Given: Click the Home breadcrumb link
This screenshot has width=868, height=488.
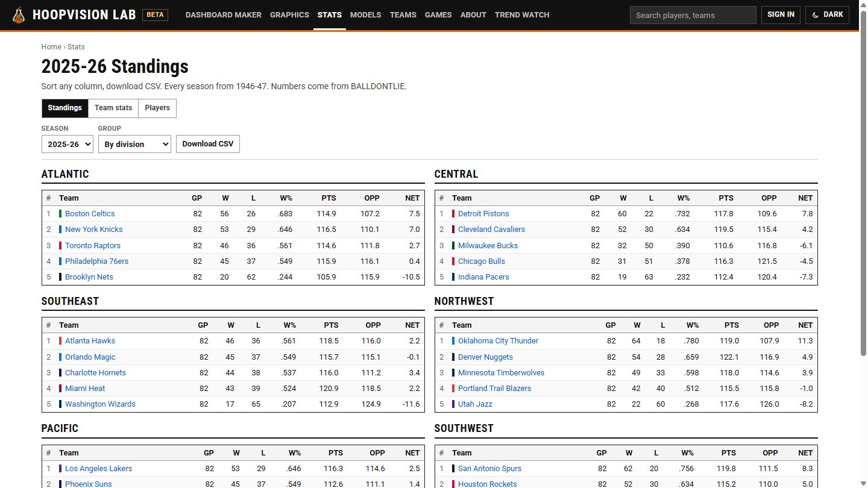Looking at the screenshot, I should tap(51, 47).
